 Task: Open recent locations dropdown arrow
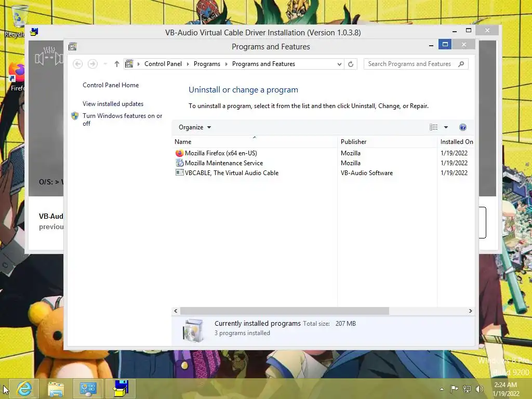click(x=105, y=64)
